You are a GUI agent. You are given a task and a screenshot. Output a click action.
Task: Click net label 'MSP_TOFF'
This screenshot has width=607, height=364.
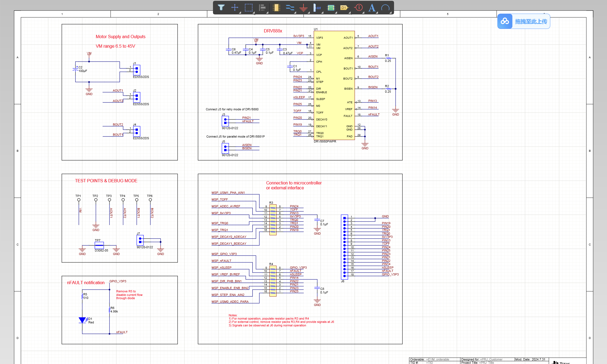220,199
